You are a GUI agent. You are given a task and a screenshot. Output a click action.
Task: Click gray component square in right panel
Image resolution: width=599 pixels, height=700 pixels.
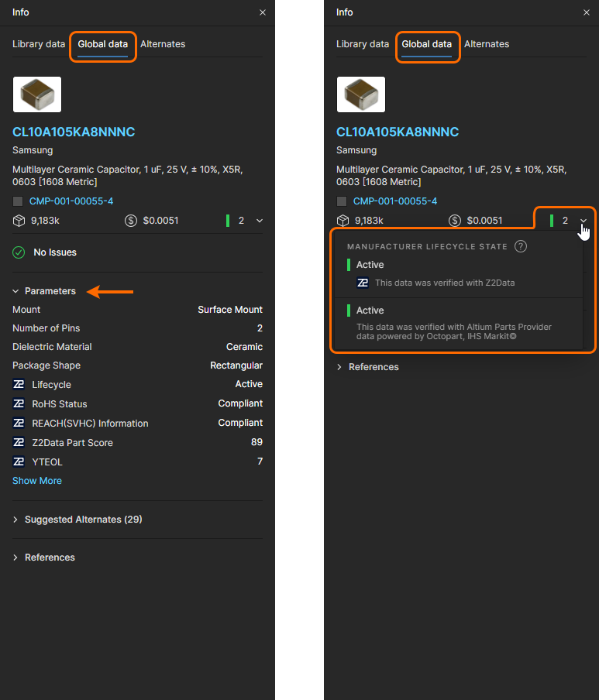tap(342, 201)
